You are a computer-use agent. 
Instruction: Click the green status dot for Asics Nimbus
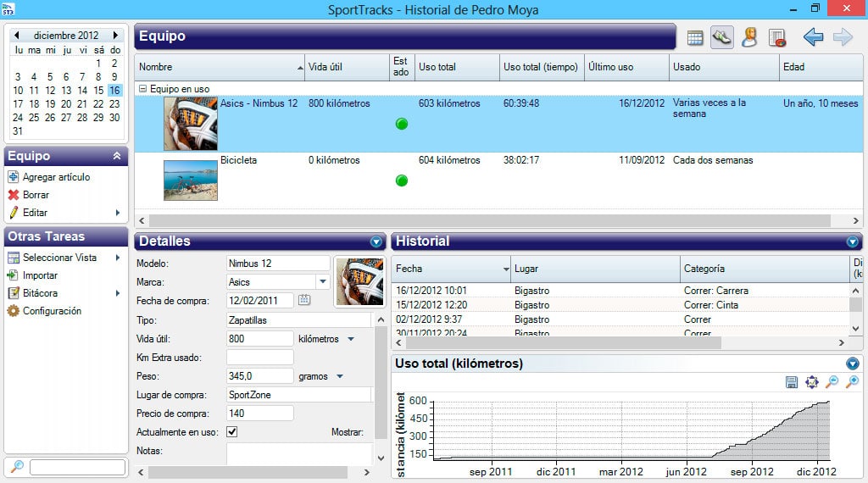pyautogui.click(x=402, y=124)
